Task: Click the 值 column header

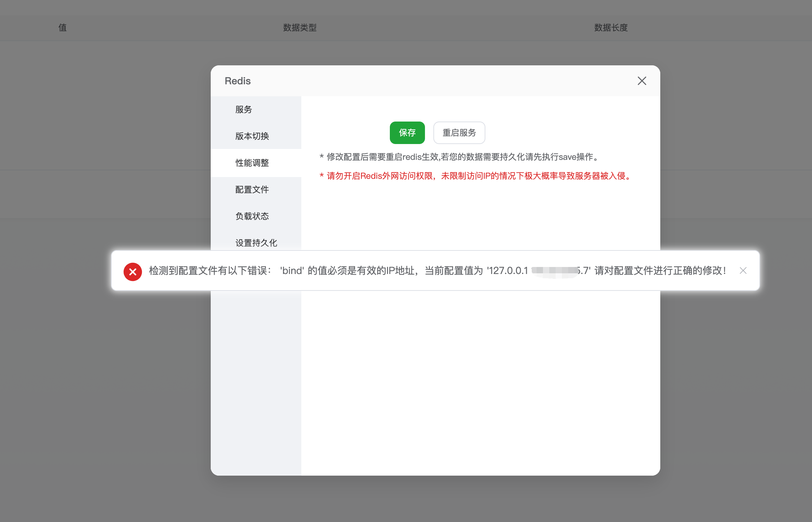Action: coord(63,28)
